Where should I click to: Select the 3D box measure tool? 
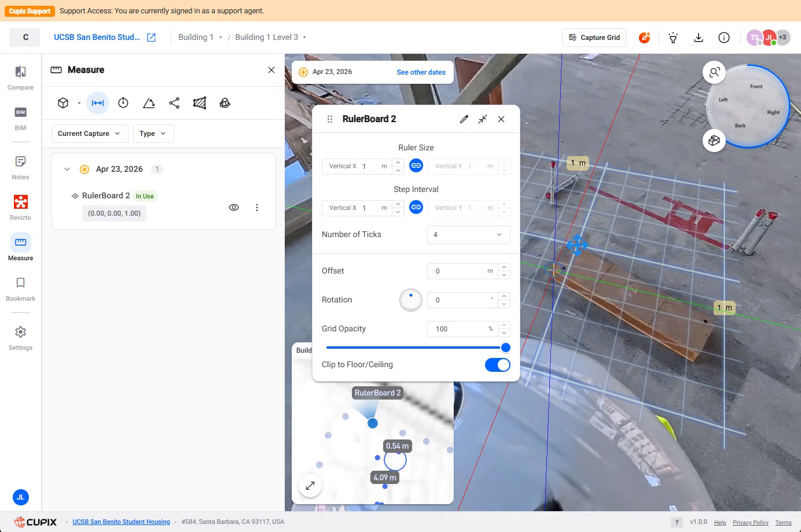pyautogui.click(x=63, y=103)
